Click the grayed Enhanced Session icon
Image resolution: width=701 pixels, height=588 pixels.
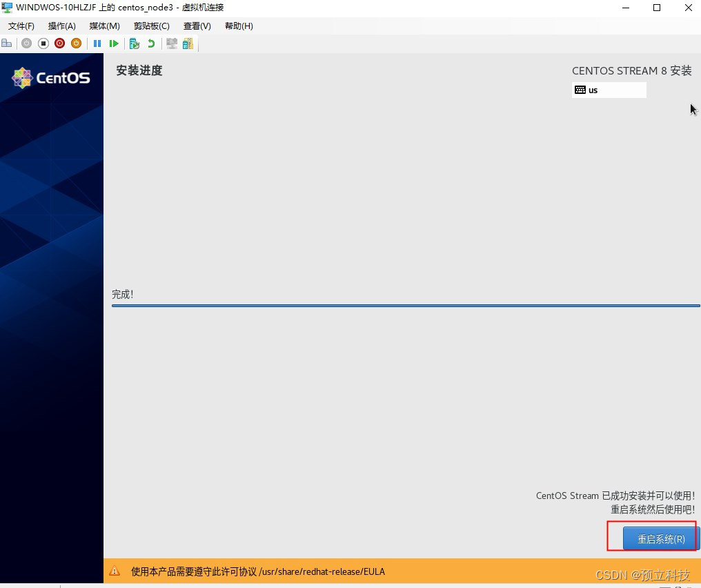(x=172, y=43)
